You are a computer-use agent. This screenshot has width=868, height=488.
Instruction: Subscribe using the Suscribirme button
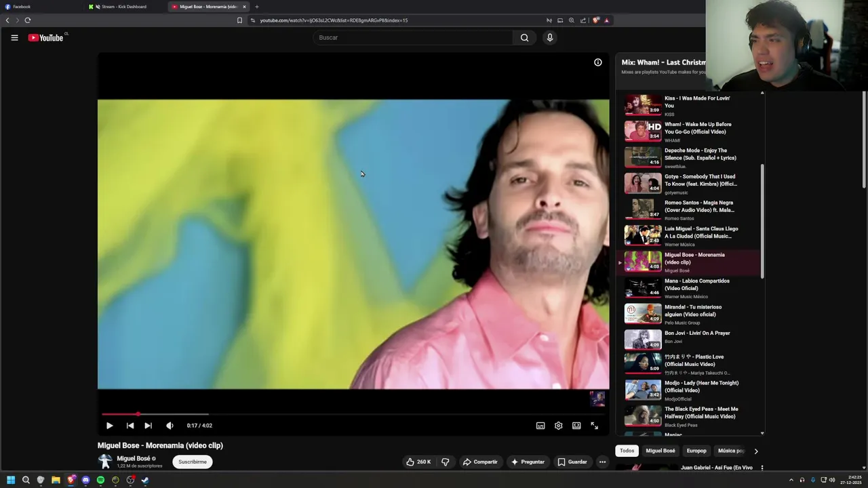click(193, 462)
